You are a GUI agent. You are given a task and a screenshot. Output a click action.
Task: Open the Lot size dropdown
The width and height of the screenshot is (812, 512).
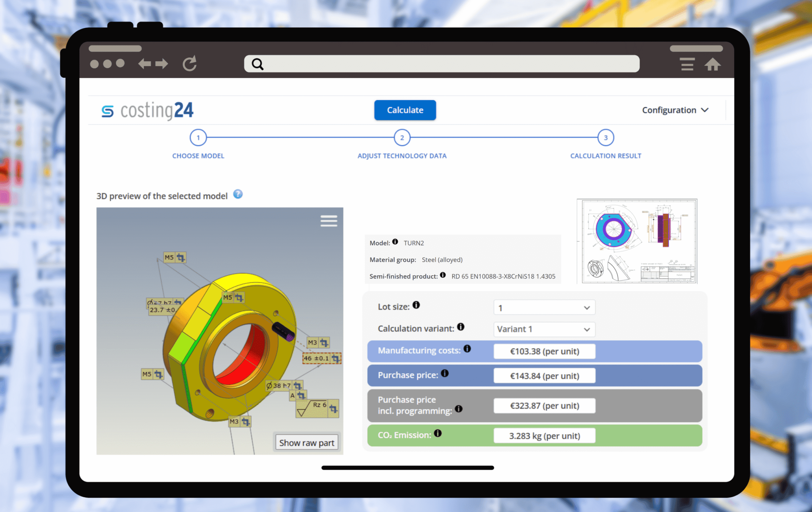544,308
